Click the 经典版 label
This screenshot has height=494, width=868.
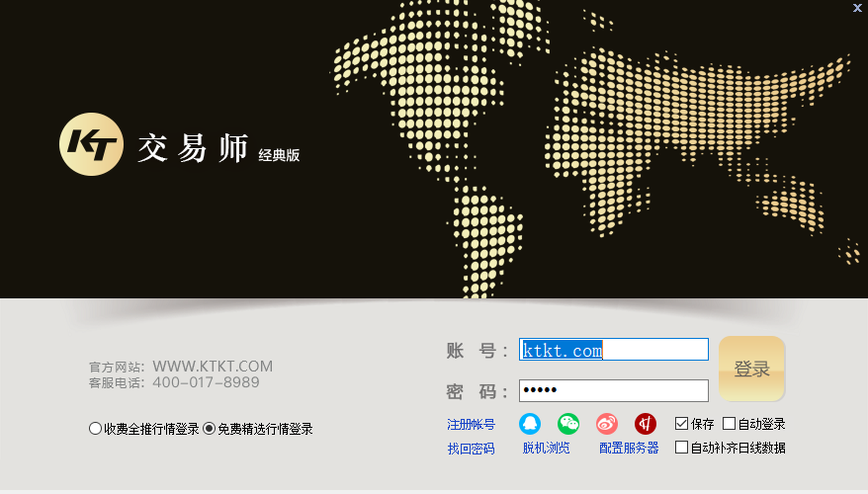(x=279, y=155)
